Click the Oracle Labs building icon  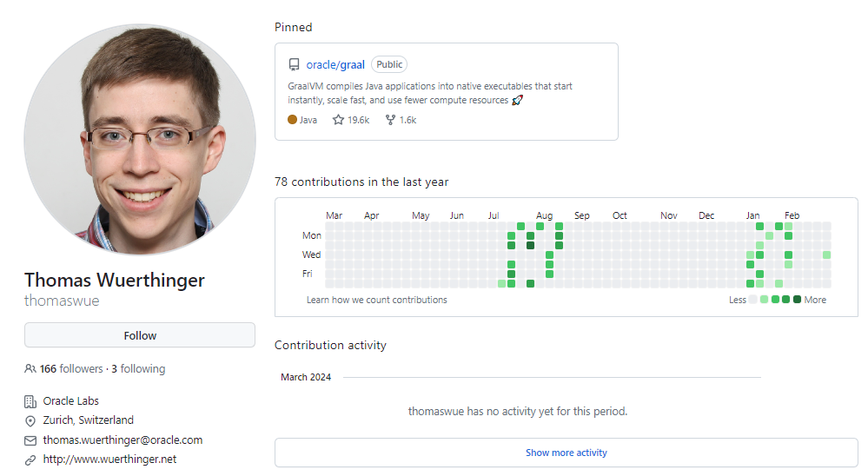tap(30, 401)
